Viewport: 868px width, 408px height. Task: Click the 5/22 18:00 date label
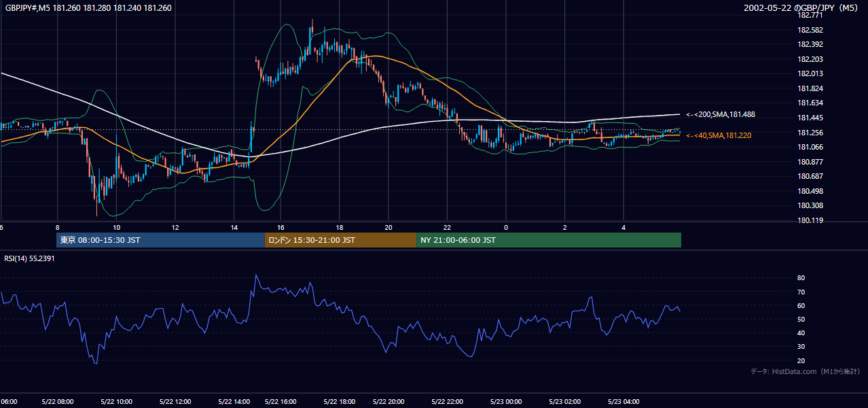click(x=339, y=402)
